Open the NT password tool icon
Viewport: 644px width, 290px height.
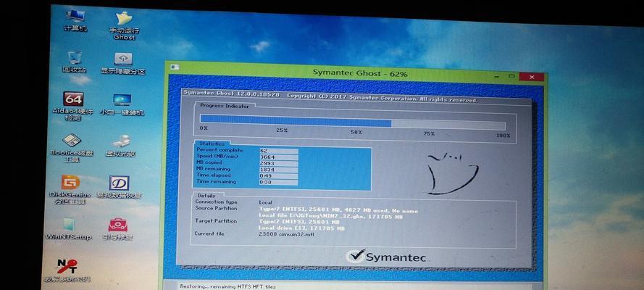[68, 268]
